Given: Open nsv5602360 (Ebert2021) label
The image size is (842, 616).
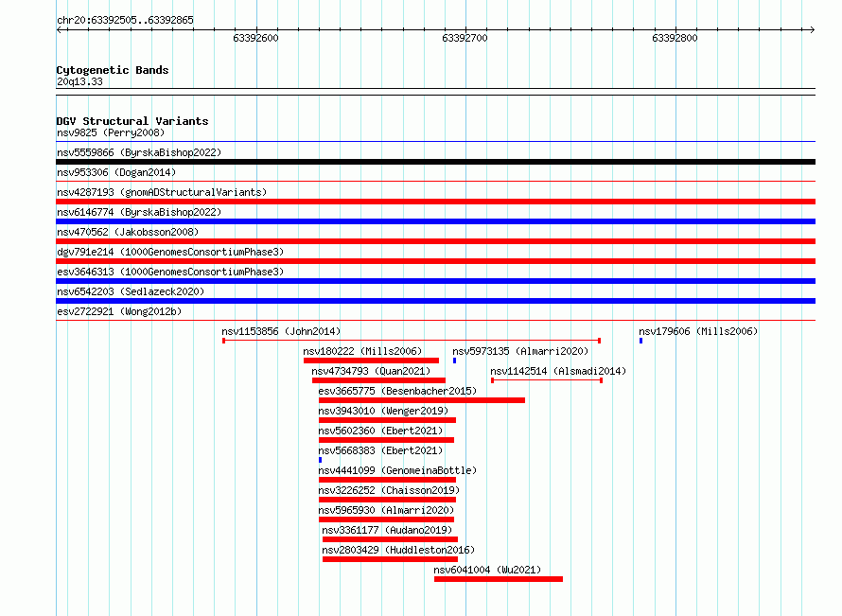Looking at the screenshot, I should coord(380,431).
